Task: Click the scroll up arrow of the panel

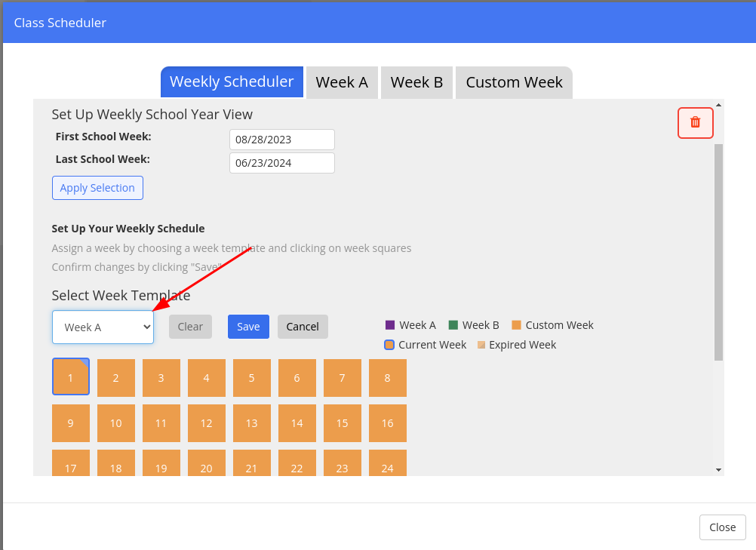Action: (x=718, y=105)
